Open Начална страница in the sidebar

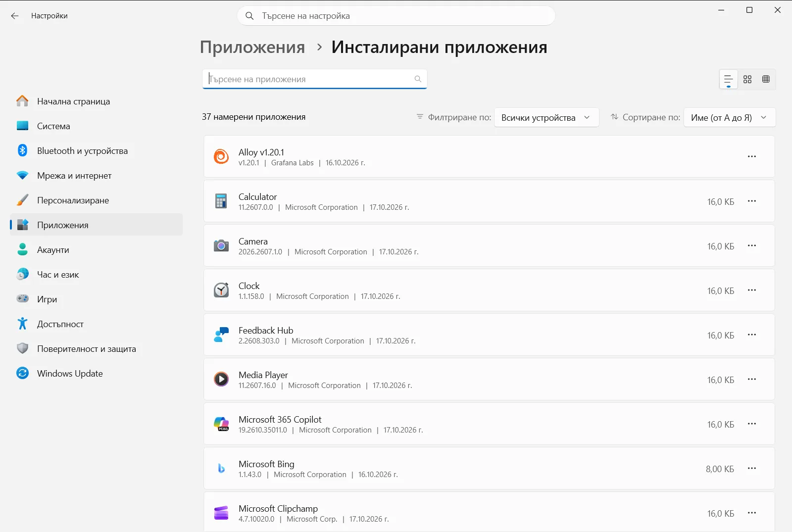97,101
